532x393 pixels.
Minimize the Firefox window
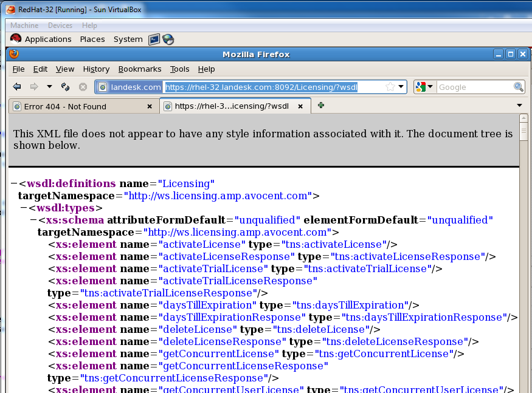tap(499, 54)
